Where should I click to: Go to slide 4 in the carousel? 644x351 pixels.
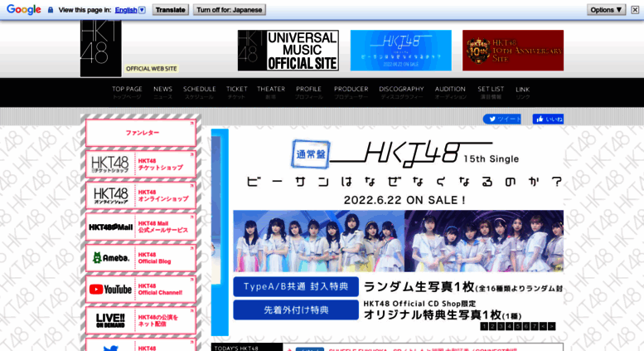(509, 326)
